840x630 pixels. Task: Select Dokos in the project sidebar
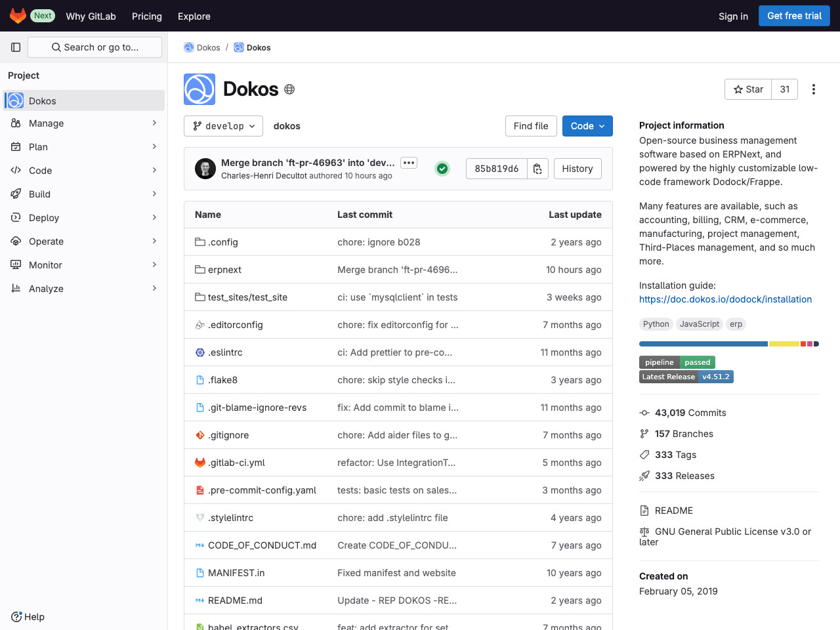point(84,100)
